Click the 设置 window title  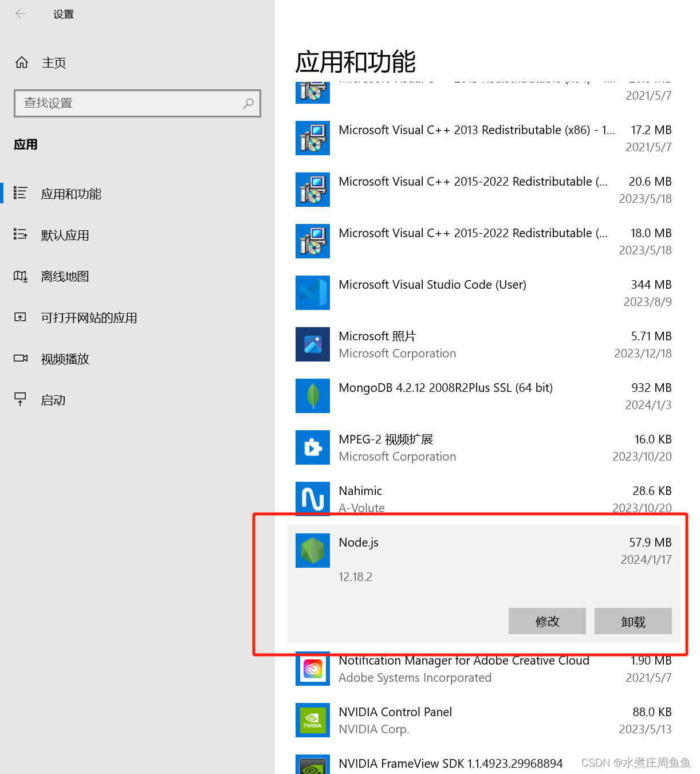click(64, 14)
